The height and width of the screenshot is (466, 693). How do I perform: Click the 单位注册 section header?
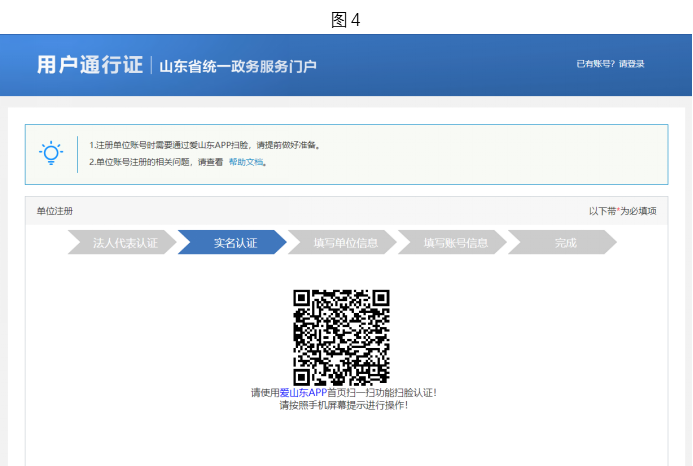click(55, 211)
